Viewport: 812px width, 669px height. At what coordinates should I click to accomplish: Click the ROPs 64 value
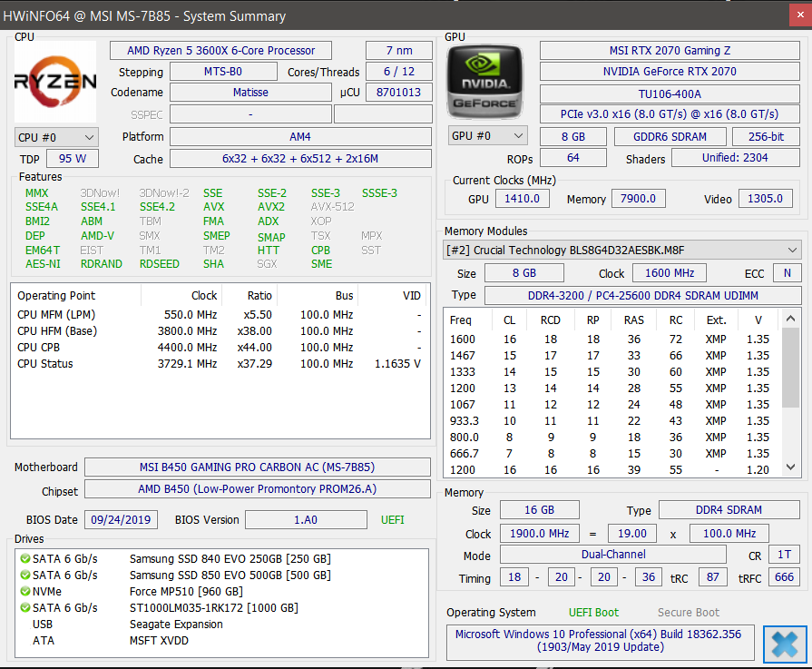click(573, 158)
